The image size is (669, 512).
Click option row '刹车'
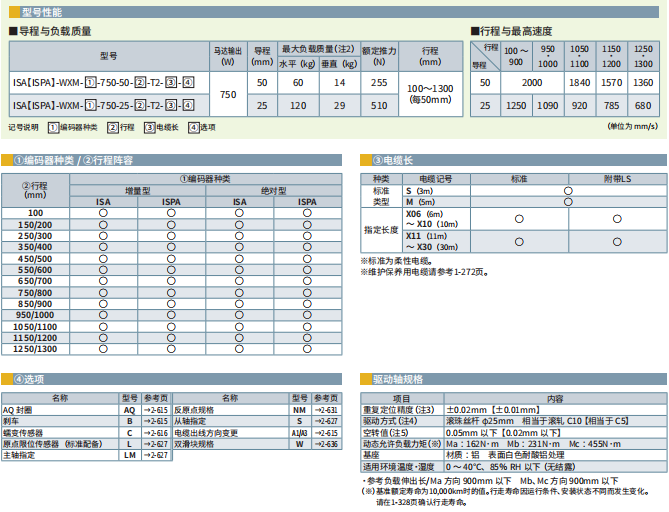(86, 421)
